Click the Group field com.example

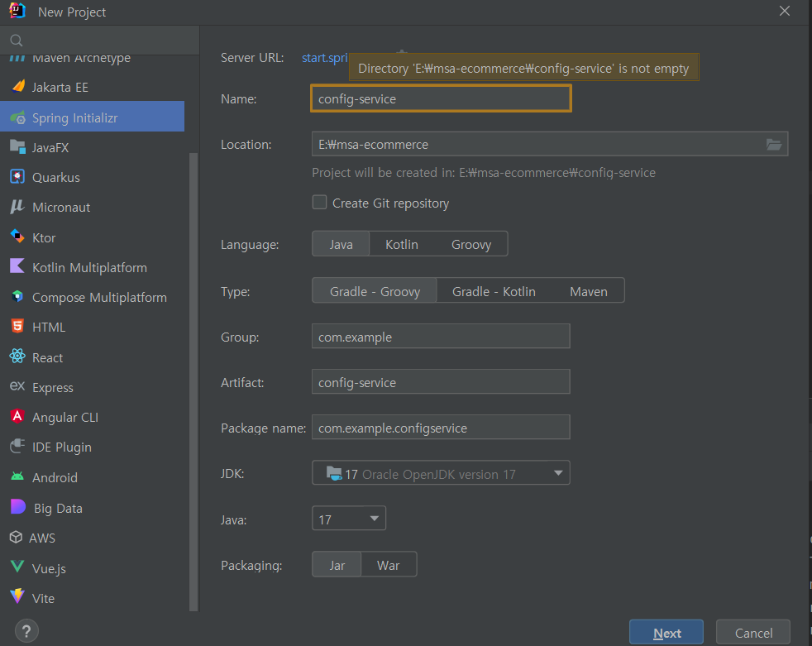(442, 336)
